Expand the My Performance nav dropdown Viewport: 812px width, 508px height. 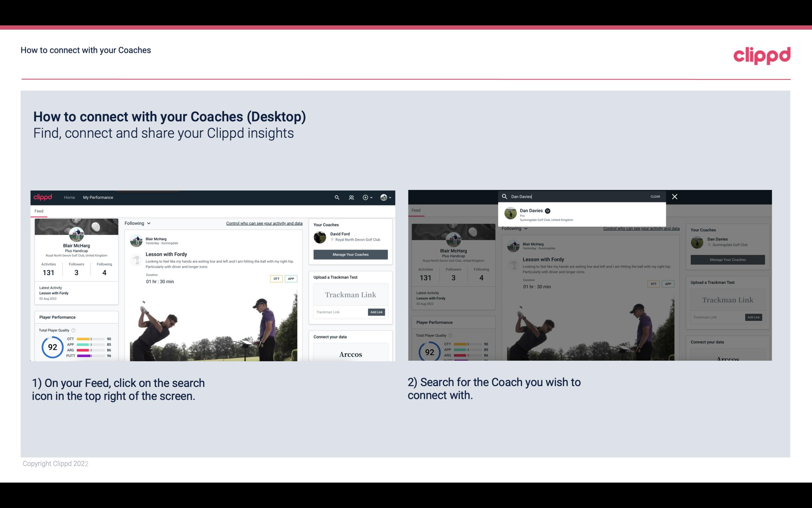tap(98, 197)
